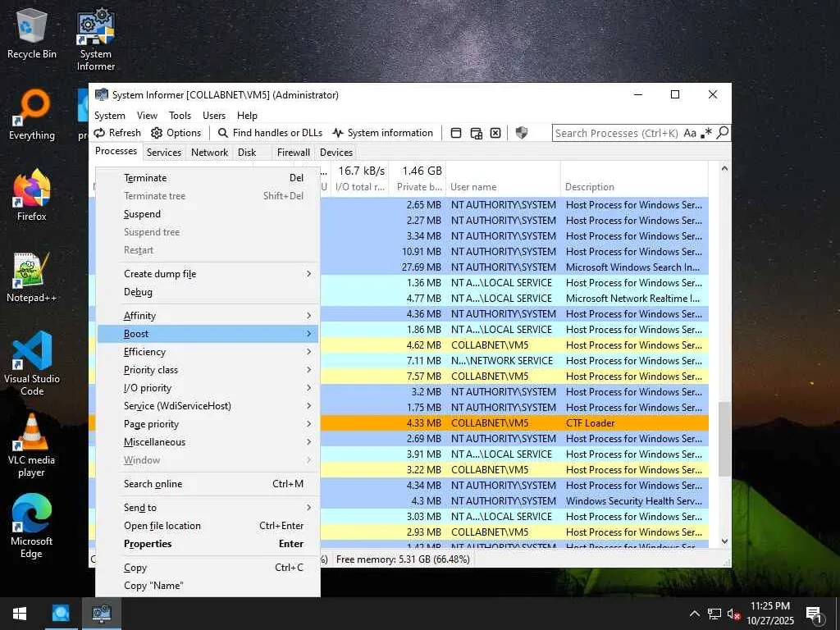Expand the Service (WdiServiceHost) submenu
Viewport: 840px width, 630px height.
(208, 406)
